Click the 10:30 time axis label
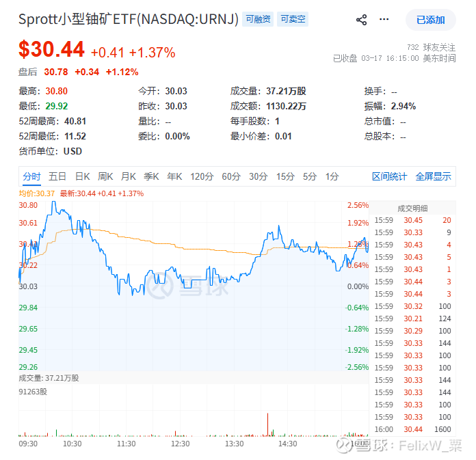 coord(72,444)
